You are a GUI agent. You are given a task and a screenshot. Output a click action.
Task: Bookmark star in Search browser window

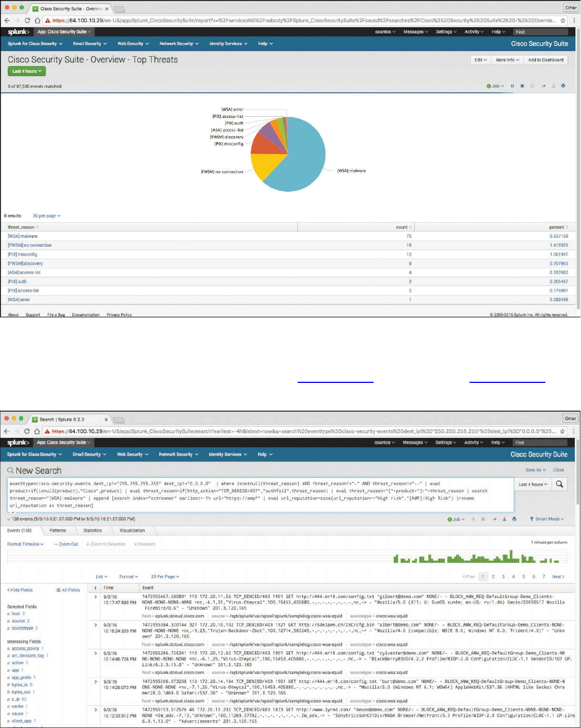pos(563,431)
